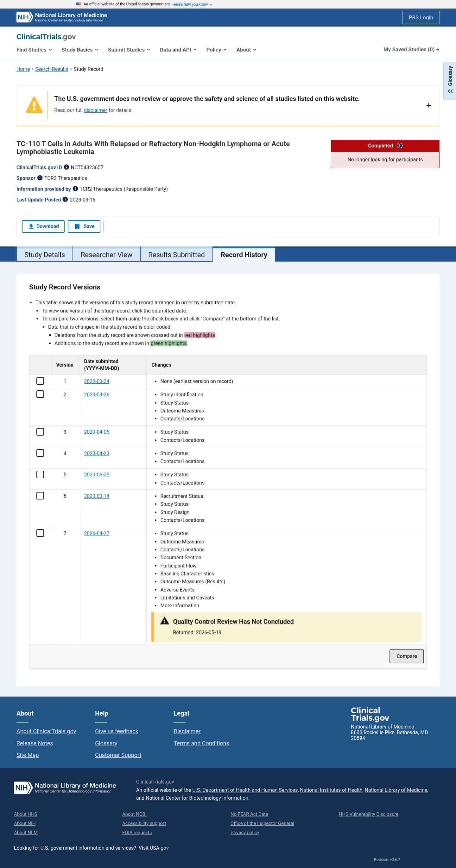The width and height of the screenshot is (456, 868).
Task: Select the Record History tab
Action: pyautogui.click(x=244, y=255)
